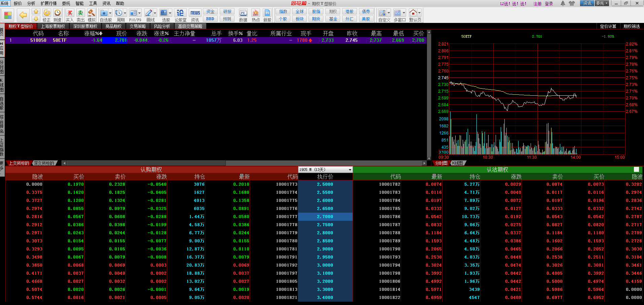This screenshot has width=644, height=305.
Task: Open the PE 数据 icon
Action: pyautogui.click(x=243, y=13)
